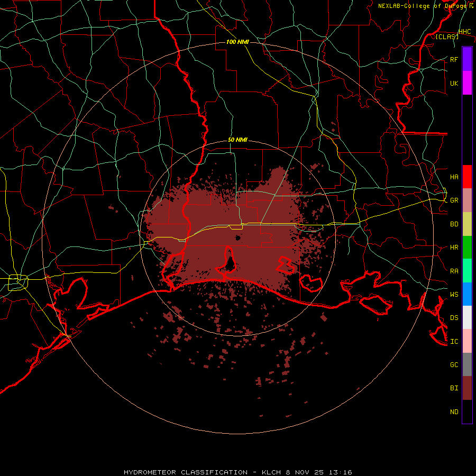The height and width of the screenshot is (476, 476).
Task: Click the HR green legend swatch
Action: coord(467,248)
